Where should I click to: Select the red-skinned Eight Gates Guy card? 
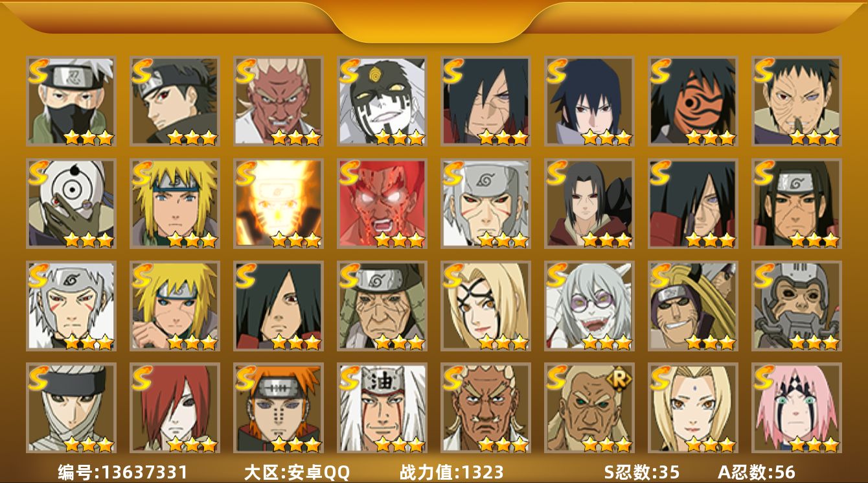click(382, 203)
